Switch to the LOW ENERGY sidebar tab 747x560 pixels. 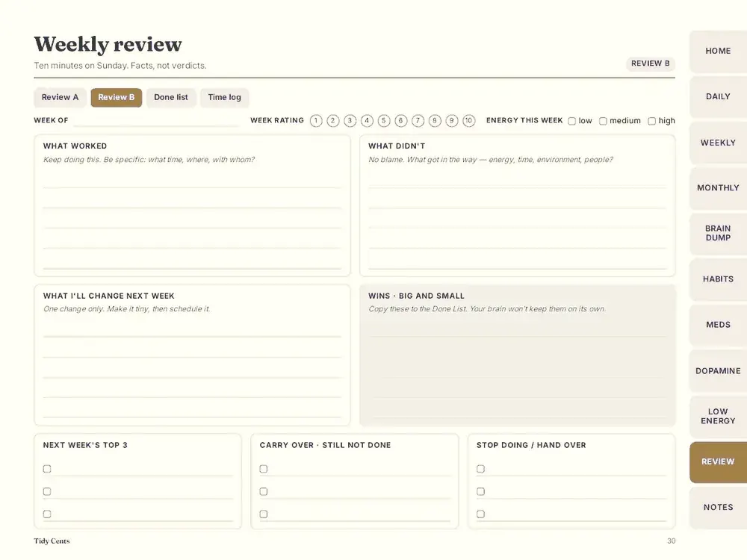718,416
